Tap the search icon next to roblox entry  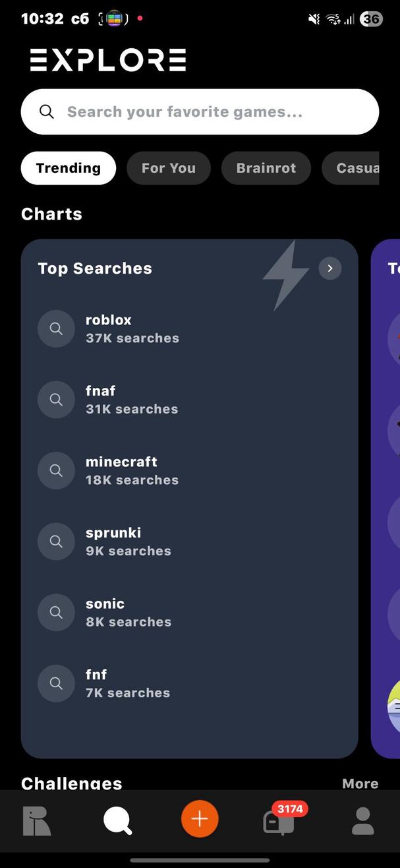[x=56, y=328]
